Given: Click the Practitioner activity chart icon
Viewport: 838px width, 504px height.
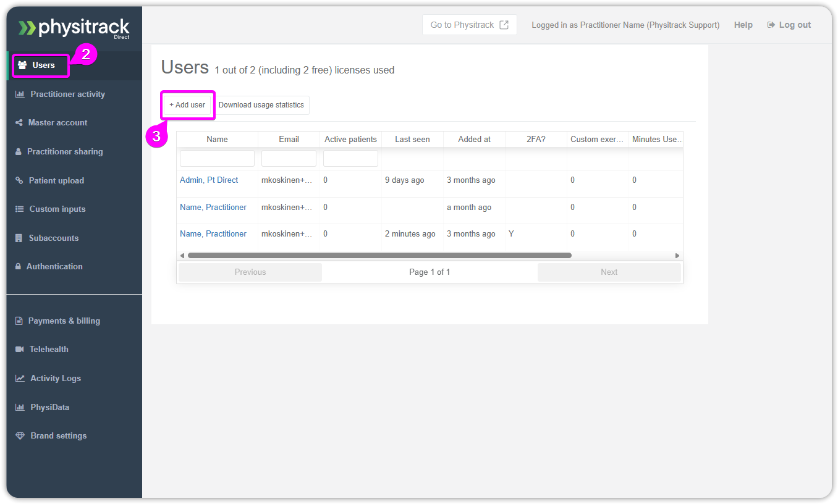Looking at the screenshot, I should tap(20, 94).
